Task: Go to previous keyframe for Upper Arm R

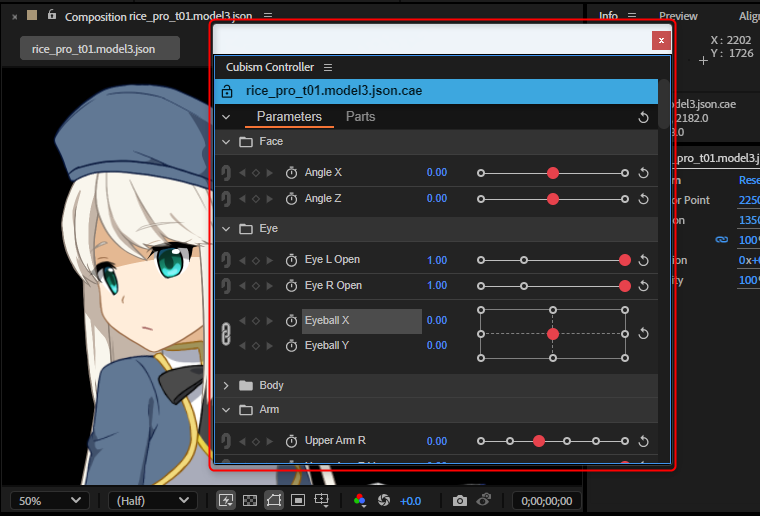Action: click(x=242, y=441)
